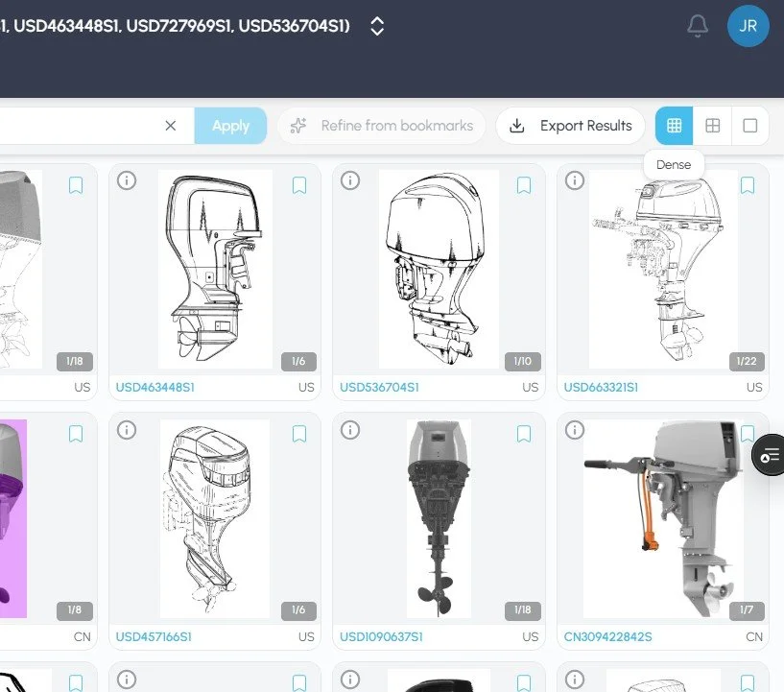Viewport: 784px width, 692px height.
Task: Bookmark the partially visible 1/18 US card
Action: pyautogui.click(x=76, y=185)
